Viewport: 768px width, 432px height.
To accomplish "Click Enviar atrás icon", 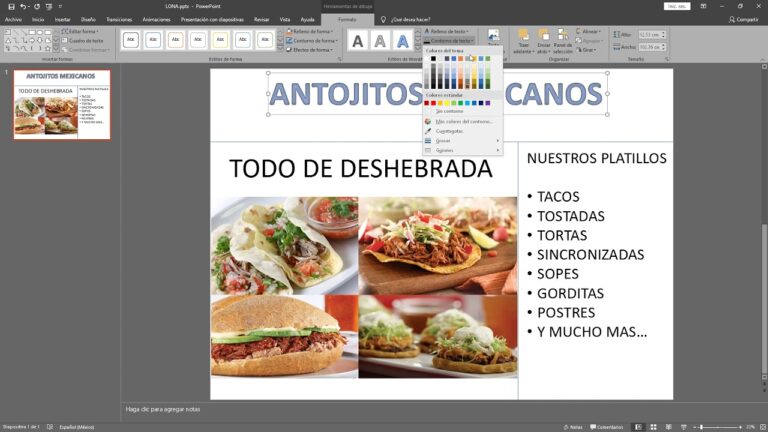I will pos(543,34).
